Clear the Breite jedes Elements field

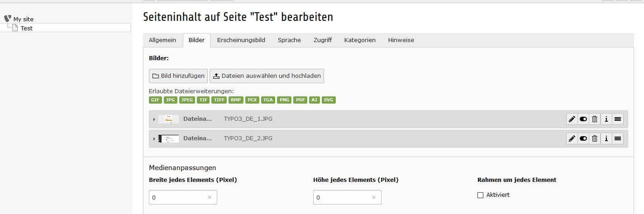(x=209, y=197)
